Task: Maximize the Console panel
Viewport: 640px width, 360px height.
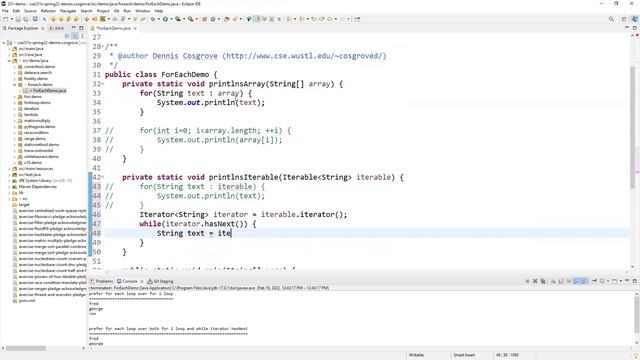Action: tap(635, 281)
